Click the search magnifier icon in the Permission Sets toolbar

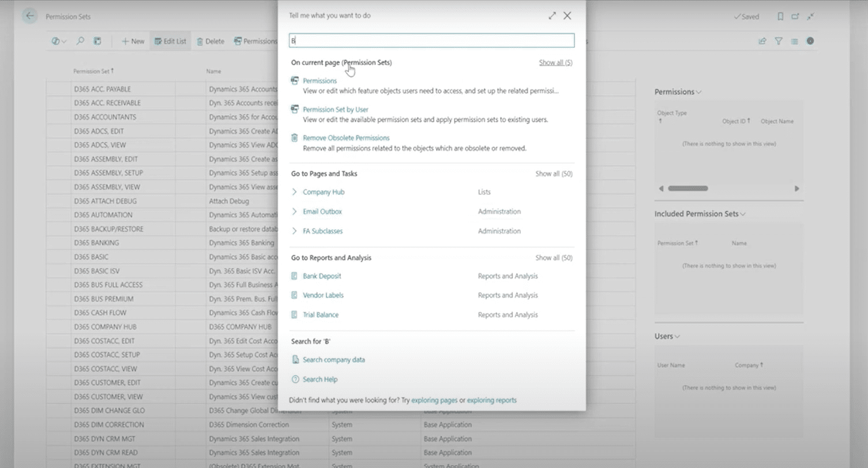[x=80, y=41]
